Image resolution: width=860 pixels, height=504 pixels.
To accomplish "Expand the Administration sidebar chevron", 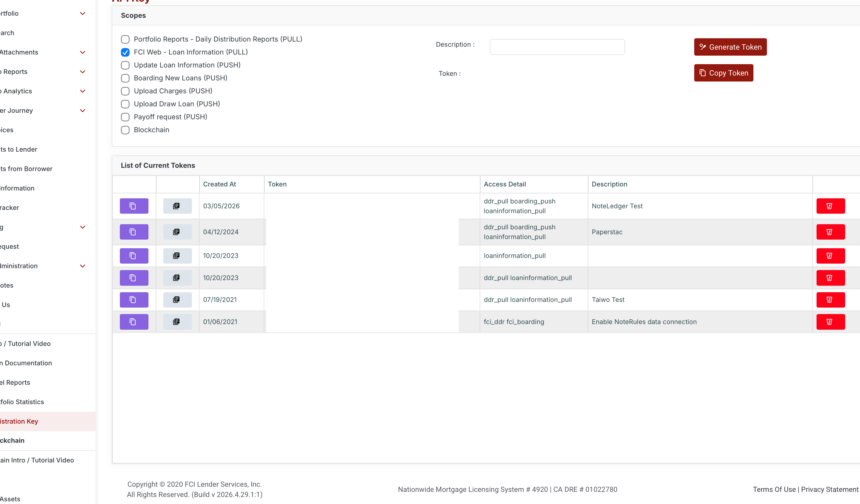I will (x=82, y=266).
